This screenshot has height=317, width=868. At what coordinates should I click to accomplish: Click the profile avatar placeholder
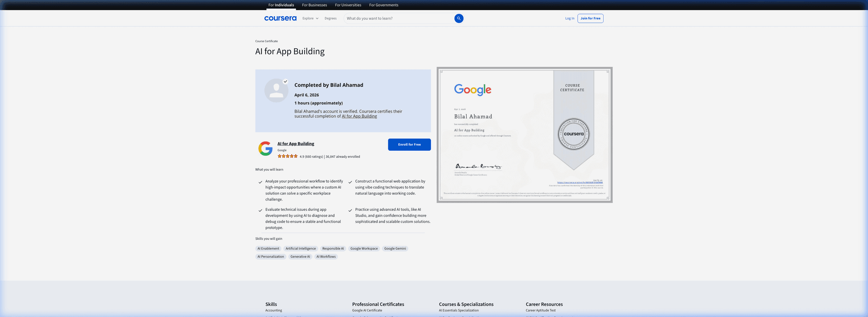[x=276, y=90]
